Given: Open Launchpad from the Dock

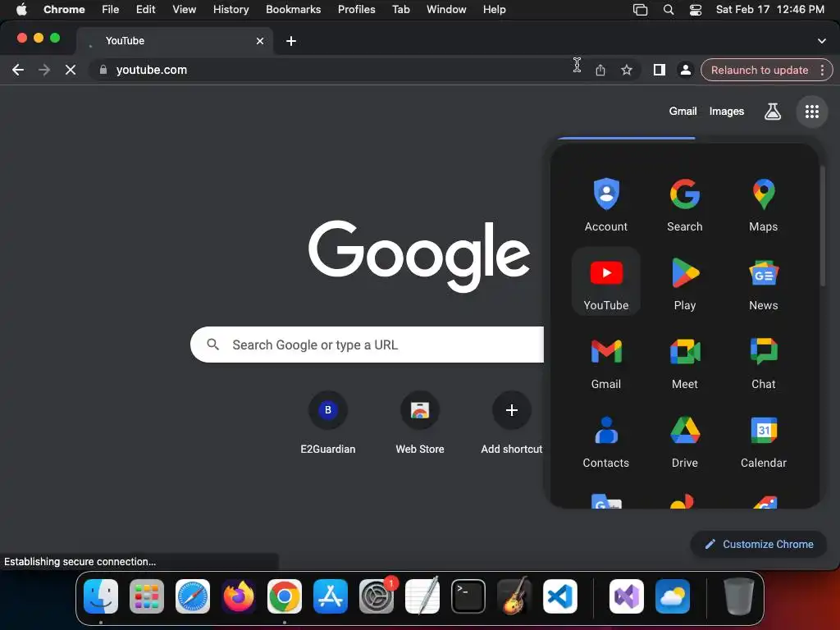Looking at the screenshot, I should tap(147, 596).
